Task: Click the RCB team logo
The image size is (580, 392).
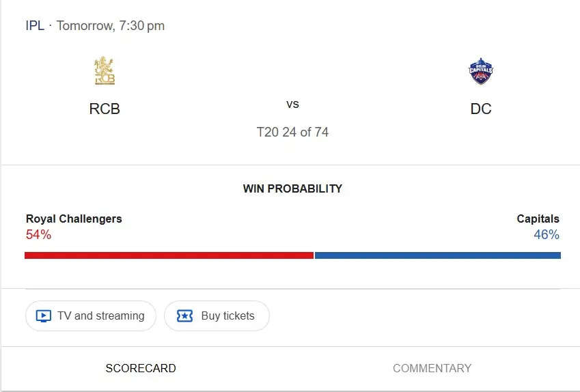Action: tap(105, 71)
